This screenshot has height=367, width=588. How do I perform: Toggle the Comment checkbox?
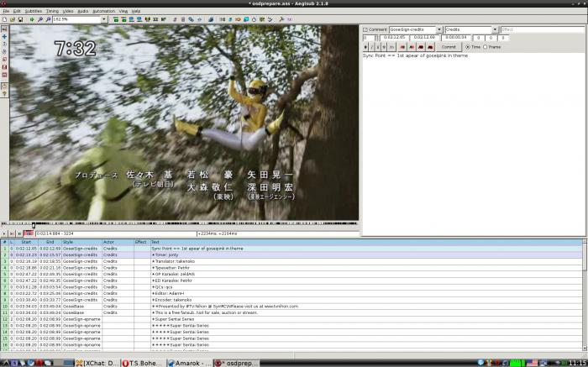point(365,29)
